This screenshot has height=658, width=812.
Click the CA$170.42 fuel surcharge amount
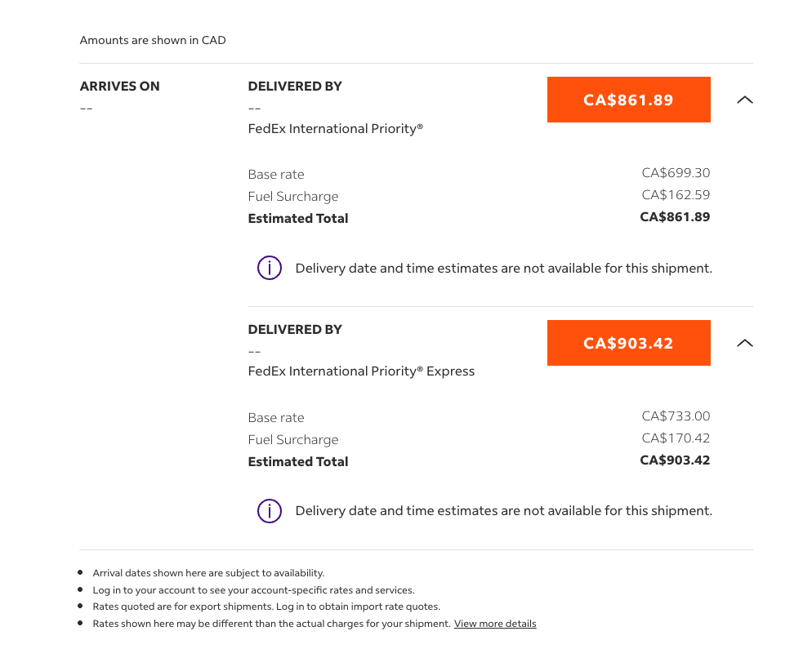tap(676, 438)
